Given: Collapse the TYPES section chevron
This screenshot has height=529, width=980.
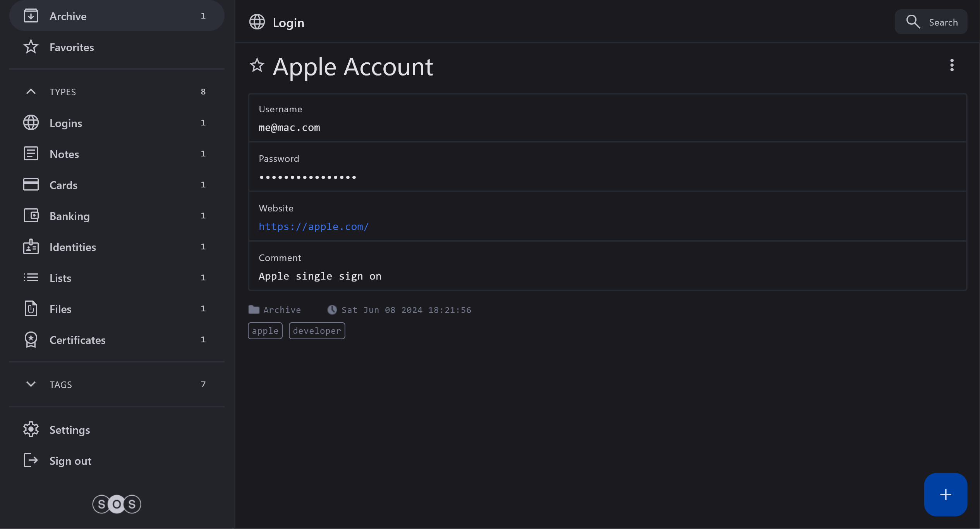Looking at the screenshot, I should pos(31,92).
